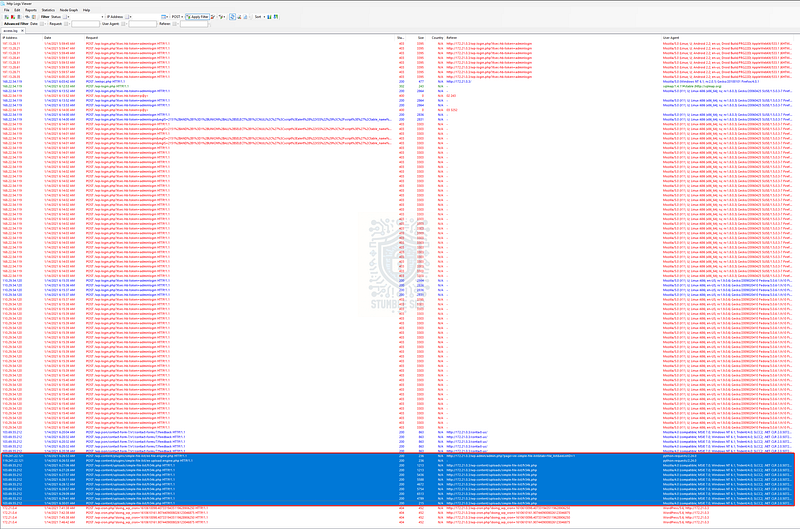Image resolution: width=800 pixels, height=529 pixels.
Task: Click the red log toolbar icon
Action: click(13, 17)
